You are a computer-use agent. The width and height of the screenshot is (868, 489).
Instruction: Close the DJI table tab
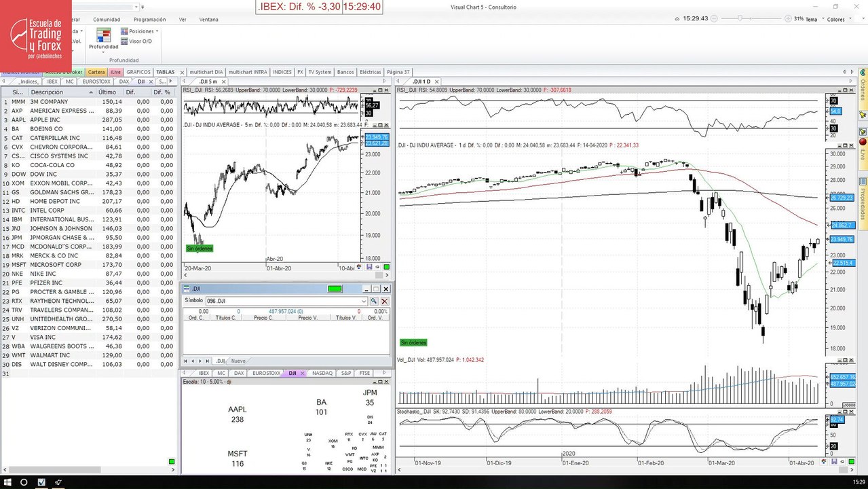point(151,81)
